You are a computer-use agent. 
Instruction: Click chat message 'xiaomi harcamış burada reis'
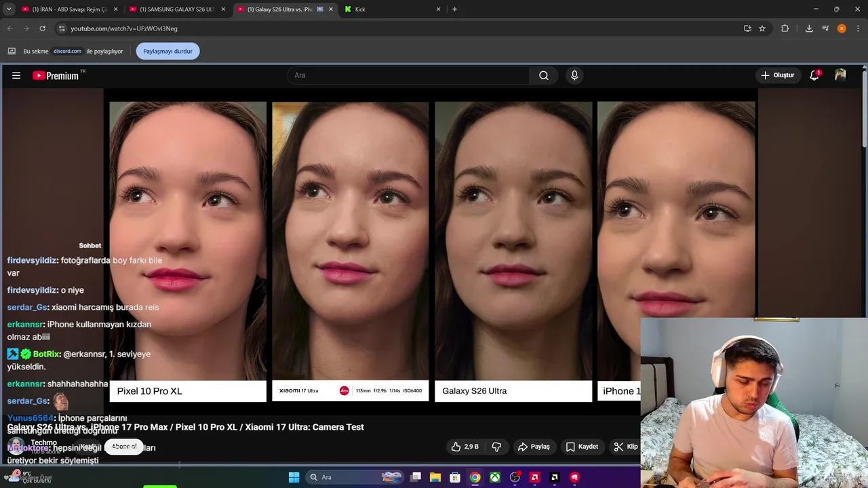click(105, 307)
